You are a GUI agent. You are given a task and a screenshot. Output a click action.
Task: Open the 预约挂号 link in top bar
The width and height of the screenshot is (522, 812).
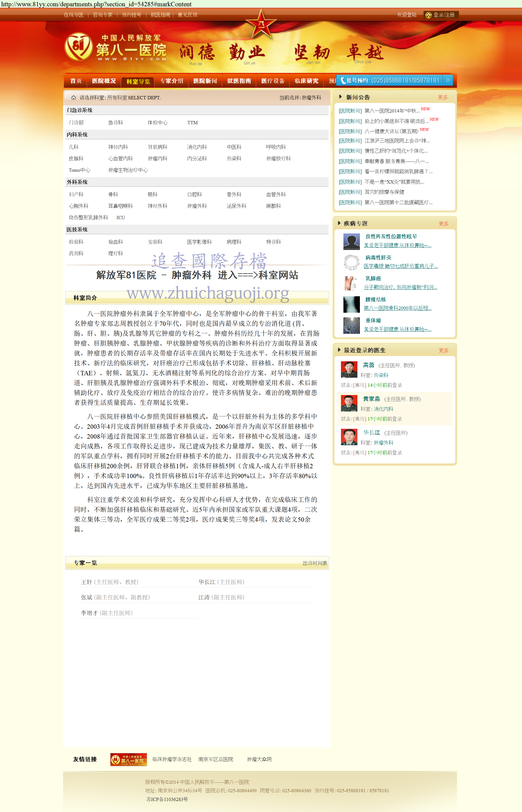[131, 15]
